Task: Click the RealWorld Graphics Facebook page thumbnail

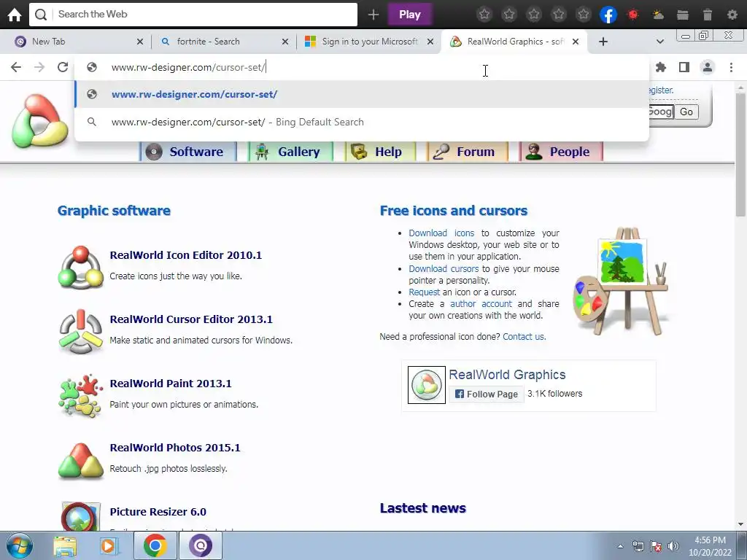Action: 427,385
